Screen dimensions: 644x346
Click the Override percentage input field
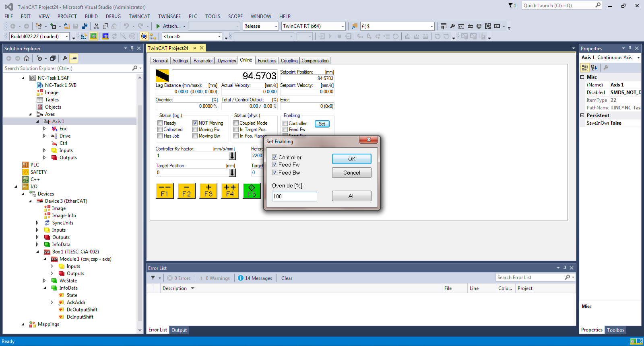[x=295, y=196]
